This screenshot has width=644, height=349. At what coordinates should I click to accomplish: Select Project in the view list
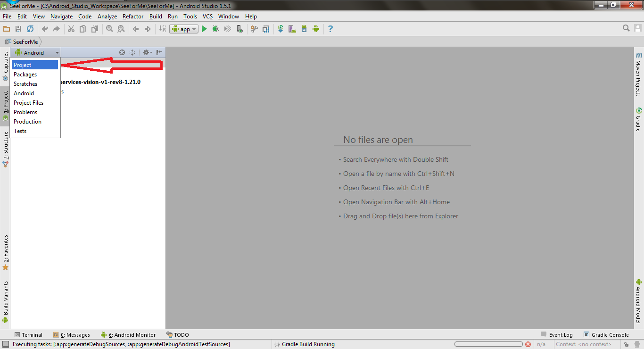pos(35,65)
